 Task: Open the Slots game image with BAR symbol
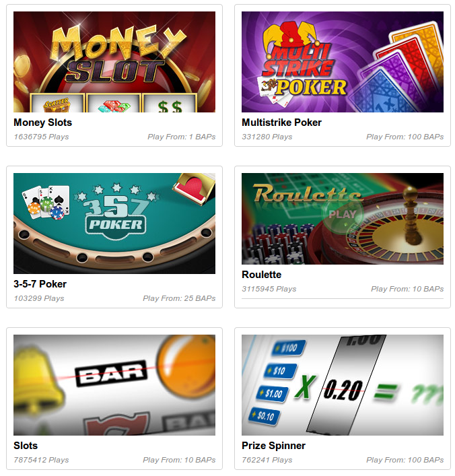114,385
